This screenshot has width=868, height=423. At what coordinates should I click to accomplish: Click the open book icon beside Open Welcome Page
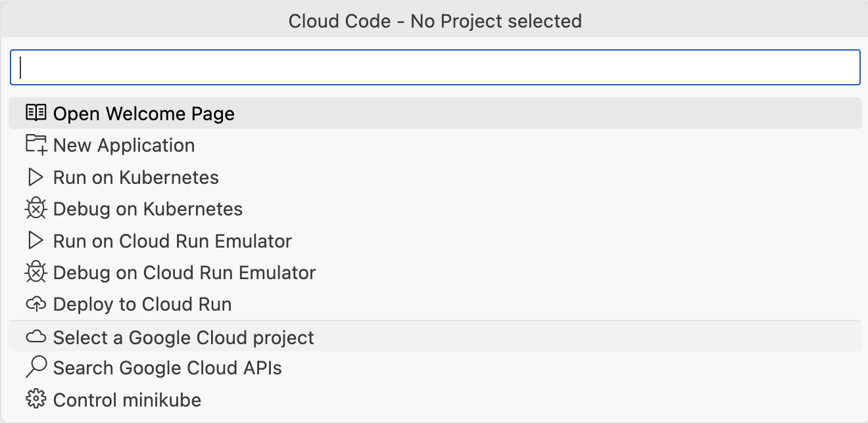[36, 113]
